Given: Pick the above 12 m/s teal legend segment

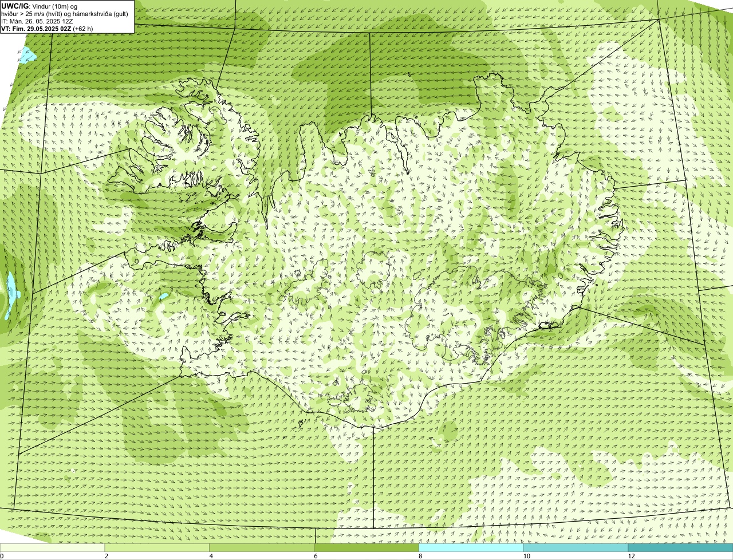Looking at the screenshot, I should (680, 548).
